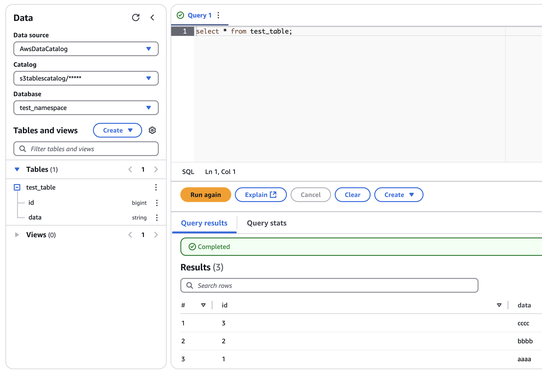This screenshot has width=542, height=370.
Task: Click the Cancel button
Action: click(x=311, y=195)
